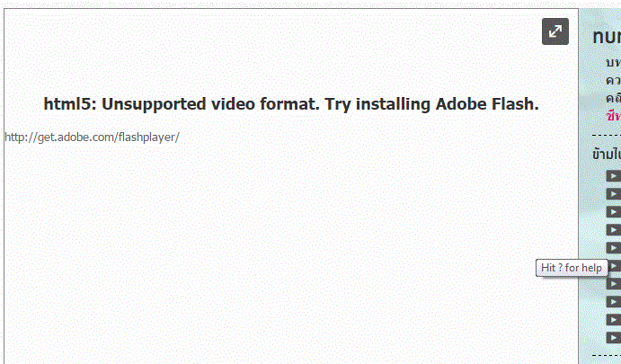This screenshot has width=621, height=364.
Task: Click the unsupported video format error message
Action: pos(291,104)
